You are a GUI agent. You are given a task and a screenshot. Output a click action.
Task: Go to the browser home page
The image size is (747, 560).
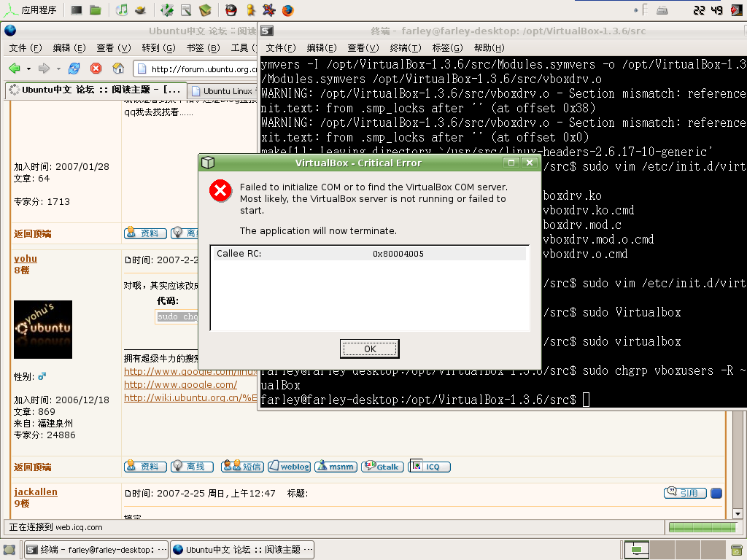click(118, 69)
